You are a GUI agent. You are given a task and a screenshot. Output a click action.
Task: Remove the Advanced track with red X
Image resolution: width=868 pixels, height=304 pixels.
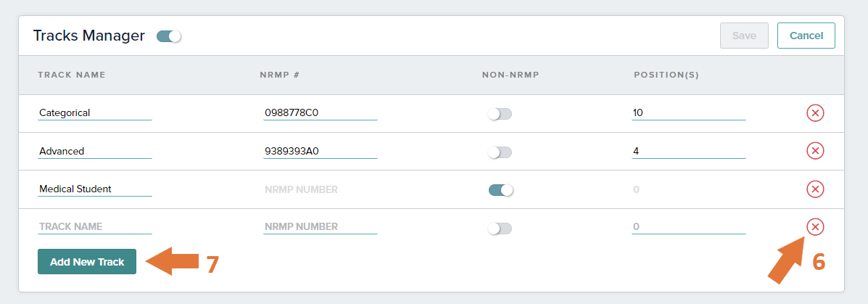coord(815,151)
